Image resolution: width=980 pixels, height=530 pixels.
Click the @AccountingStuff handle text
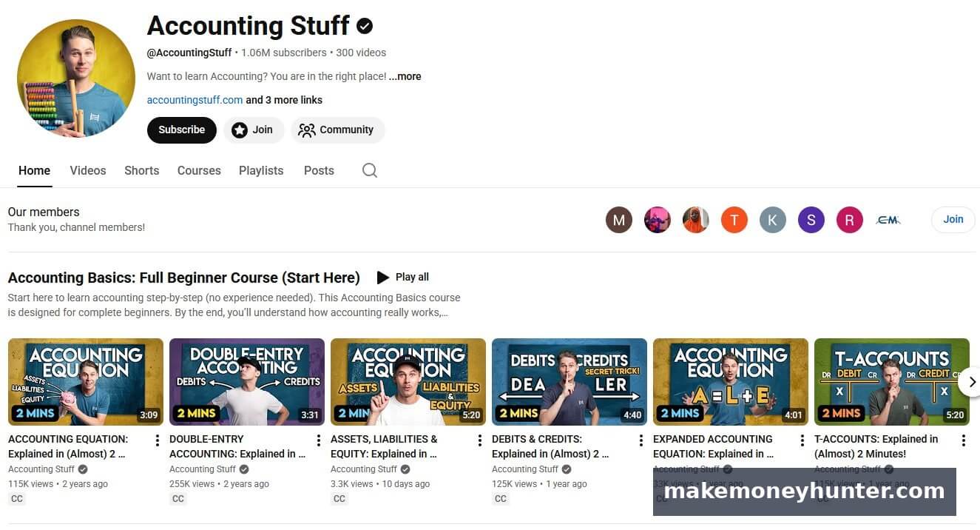click(x=189, y=53)
